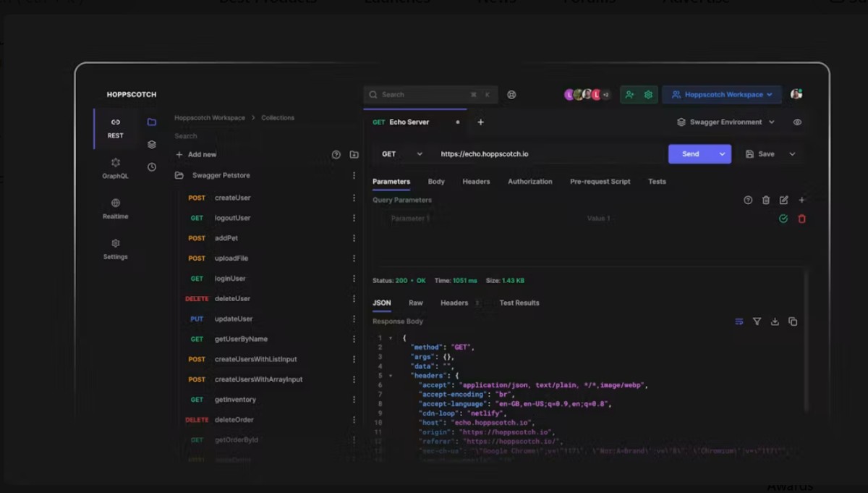Click the response filter icon
The width and height of the screenshot is (868, 493).
[x=757, y=321]
